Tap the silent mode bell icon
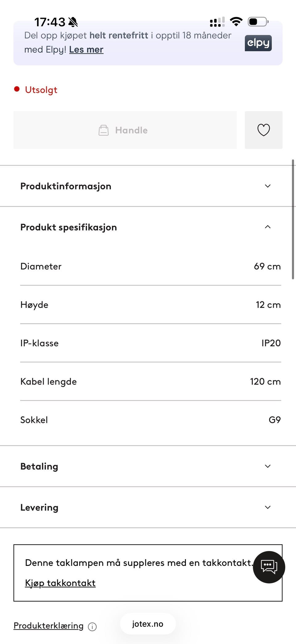Viewport: 296px width, 644px height. click(x=73, y=22)
